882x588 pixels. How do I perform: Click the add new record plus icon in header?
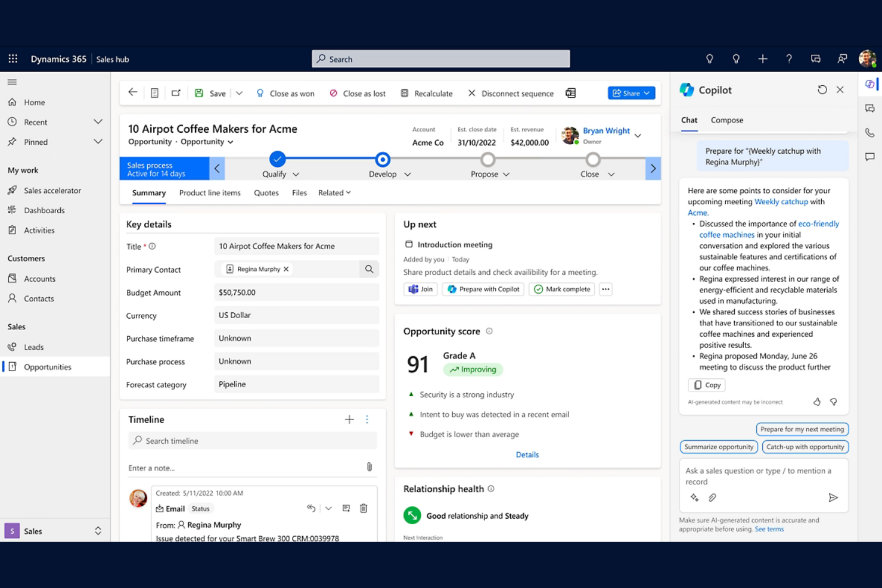tap(762, 58)
